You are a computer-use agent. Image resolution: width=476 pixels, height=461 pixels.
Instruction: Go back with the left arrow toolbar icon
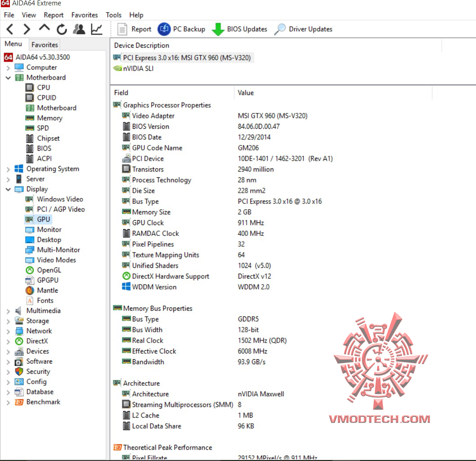[x=10, y=29]
